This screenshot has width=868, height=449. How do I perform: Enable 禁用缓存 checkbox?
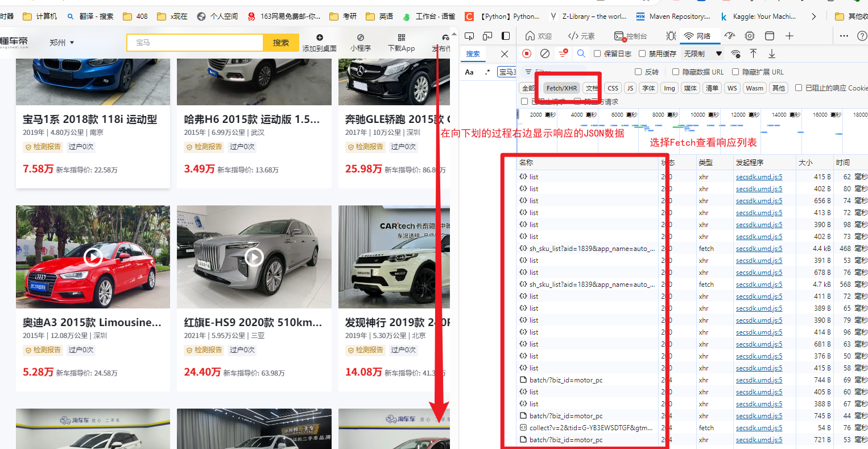[642, 53]
